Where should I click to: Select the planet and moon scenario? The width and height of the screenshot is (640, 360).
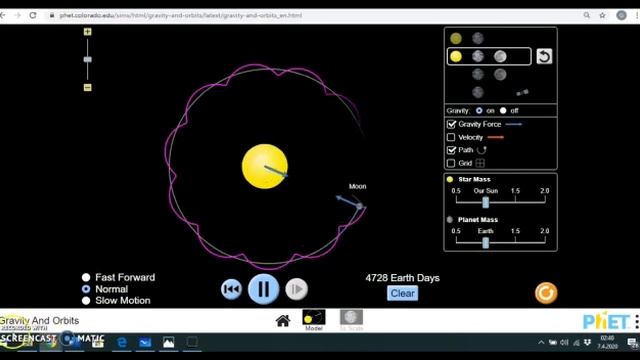[489, 74]
